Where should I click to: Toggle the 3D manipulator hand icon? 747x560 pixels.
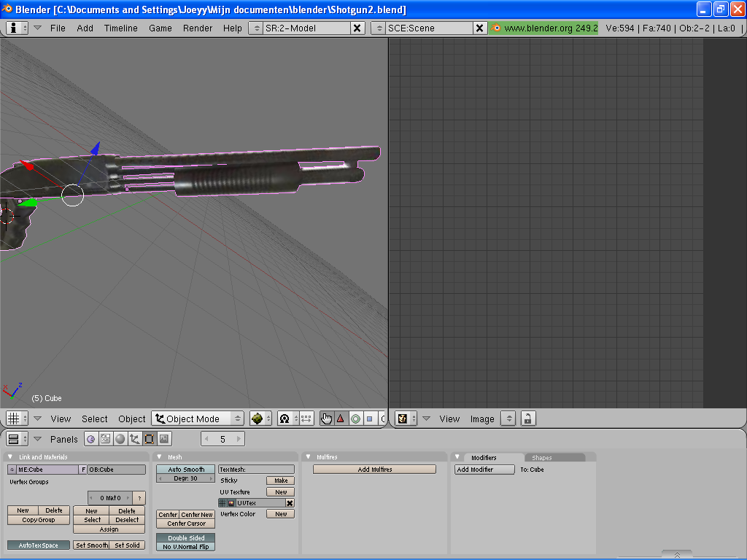click(x=326, y=419)
